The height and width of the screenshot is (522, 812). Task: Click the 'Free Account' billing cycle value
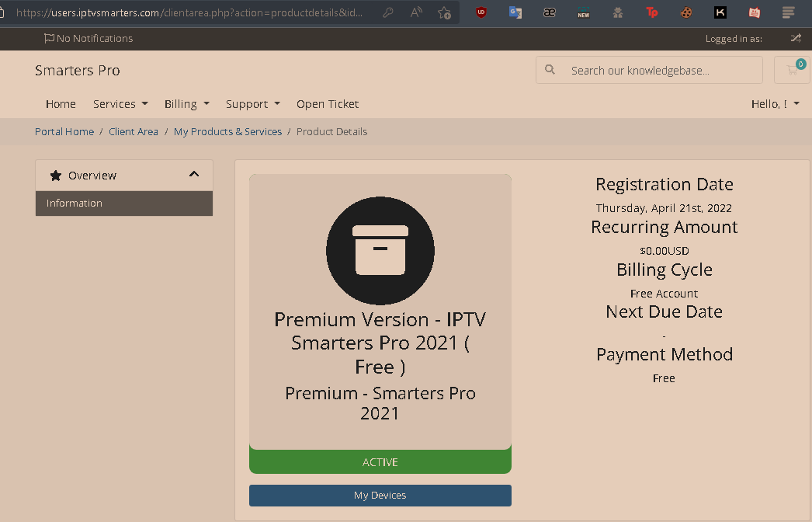pyautogui.click(x=664, y=294)
